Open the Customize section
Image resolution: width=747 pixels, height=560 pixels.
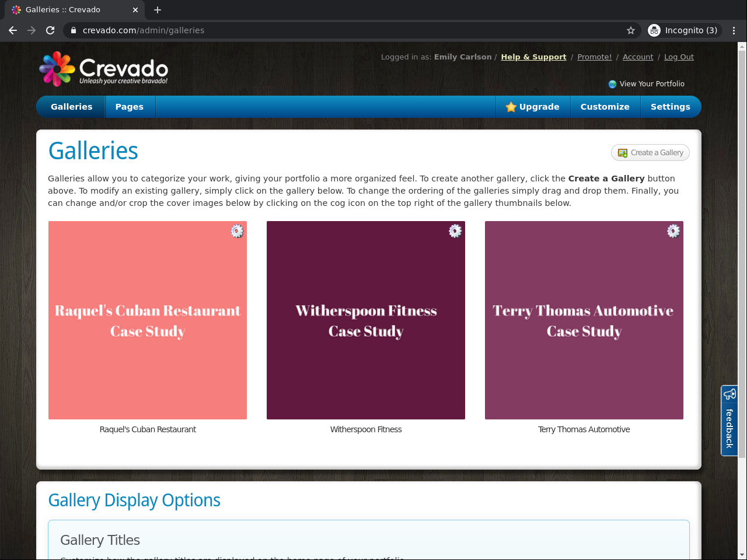[605, 107]
